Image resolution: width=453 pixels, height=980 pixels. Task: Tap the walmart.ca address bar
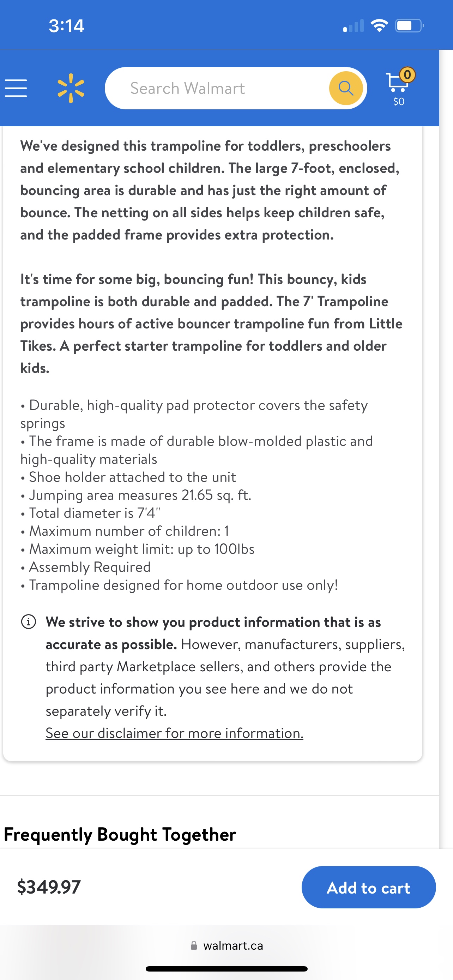coord(227,945)
